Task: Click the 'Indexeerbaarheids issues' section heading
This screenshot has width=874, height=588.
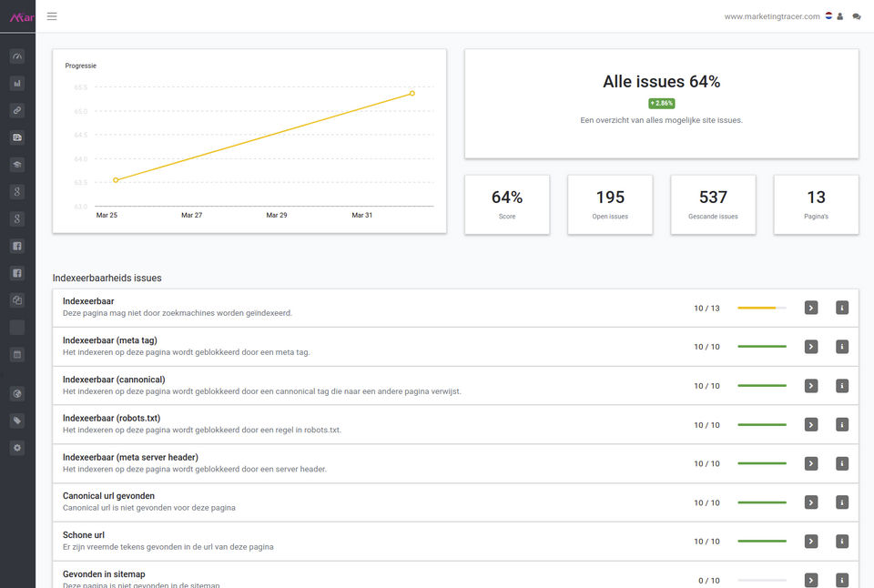Action: pos(107,278)
